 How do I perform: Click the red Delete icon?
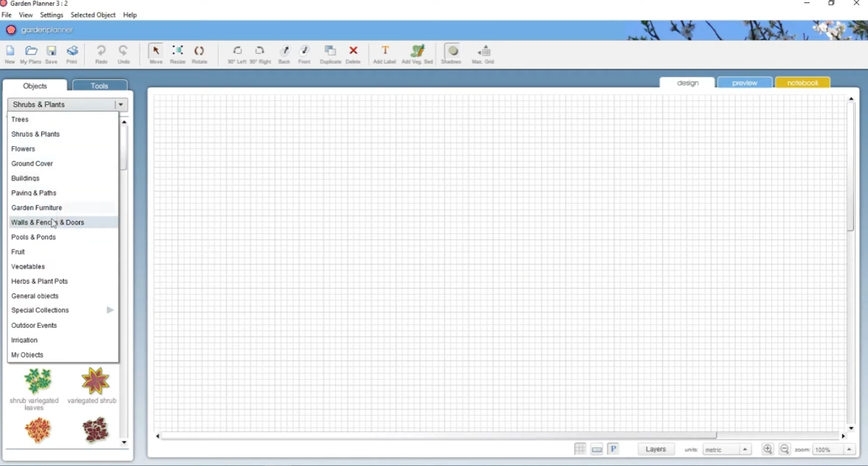353,54
